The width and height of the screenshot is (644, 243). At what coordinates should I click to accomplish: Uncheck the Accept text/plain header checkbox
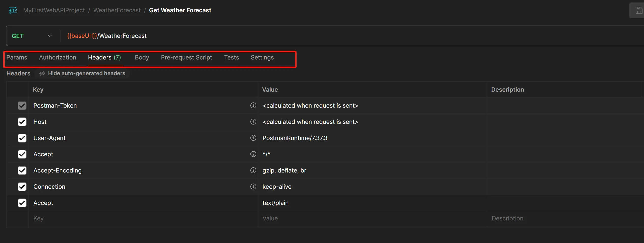click(x=22, y=203)
